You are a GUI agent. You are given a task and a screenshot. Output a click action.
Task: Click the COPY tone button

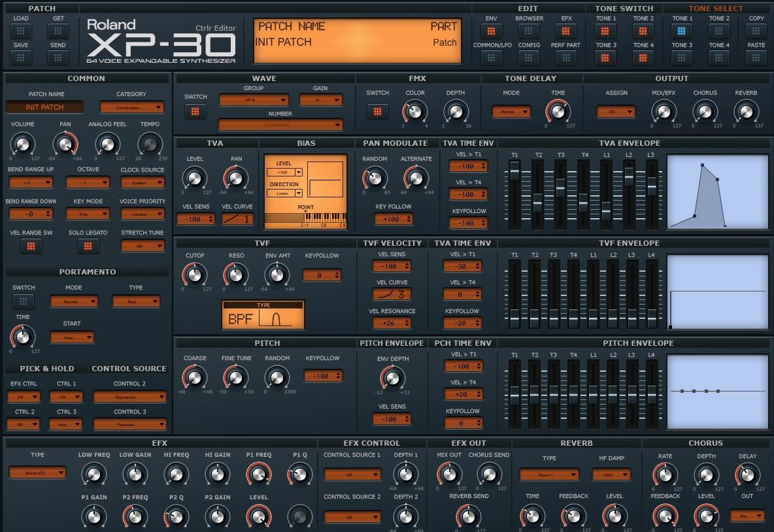tap(756, 31)
